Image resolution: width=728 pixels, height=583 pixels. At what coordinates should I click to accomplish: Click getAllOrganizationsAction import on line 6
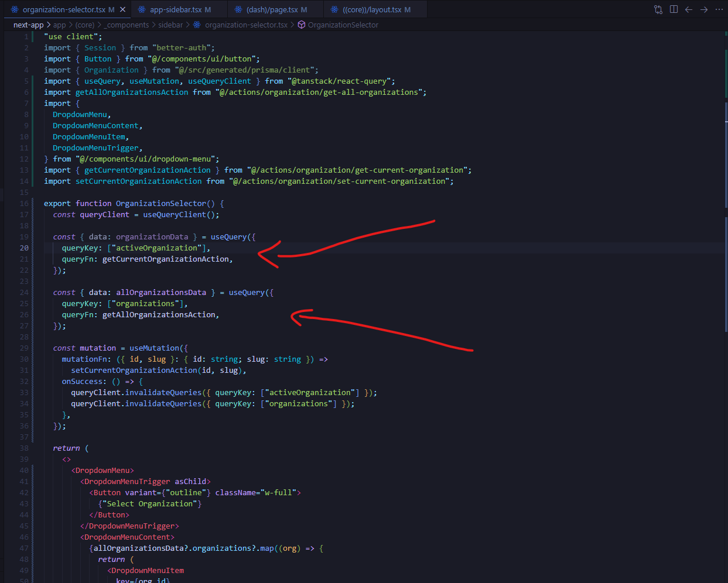coord(132,92)
